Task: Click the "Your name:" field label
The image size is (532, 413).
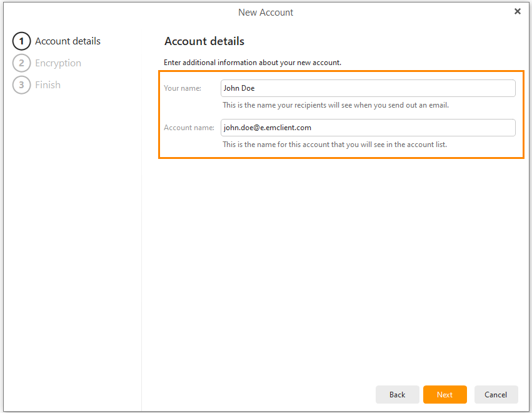Action: [183, 88]
